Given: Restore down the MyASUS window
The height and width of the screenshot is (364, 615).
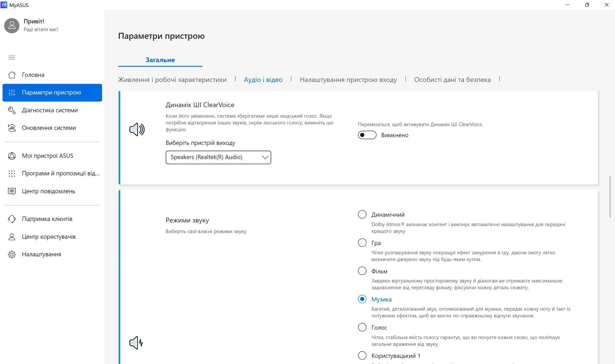Looking at the screenshot, I should [587, 5].
